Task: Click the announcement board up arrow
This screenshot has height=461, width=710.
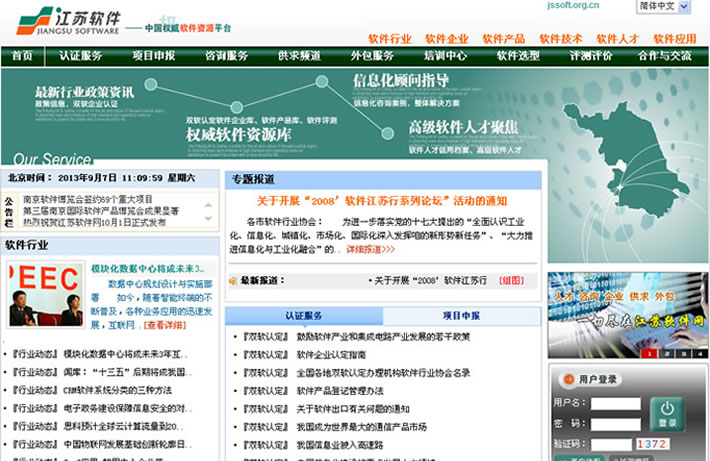Action: click(x=208, y=205)
